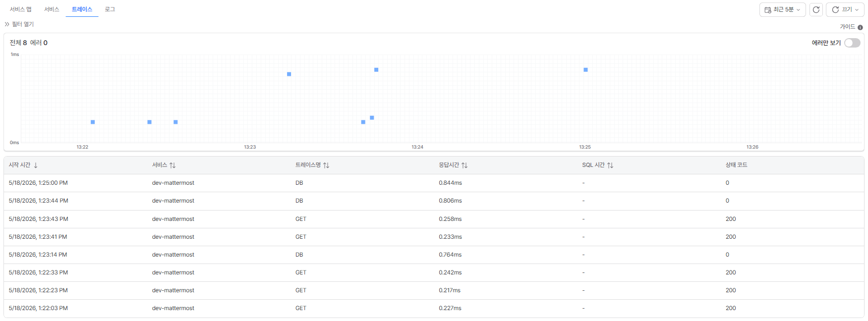Click the 에러 0 count label
The height and width of the screenshot is (321, 868).
click(39, 43)
